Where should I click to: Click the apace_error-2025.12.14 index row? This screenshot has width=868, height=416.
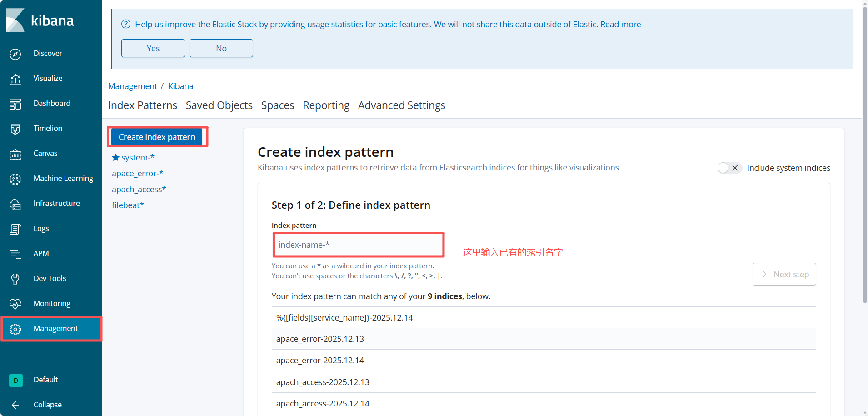544,360
